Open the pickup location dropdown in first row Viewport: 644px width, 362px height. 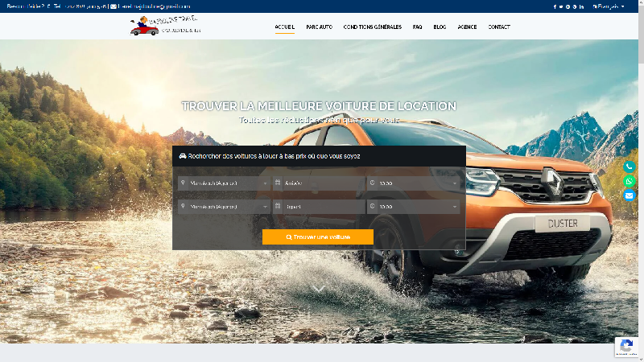229,183
